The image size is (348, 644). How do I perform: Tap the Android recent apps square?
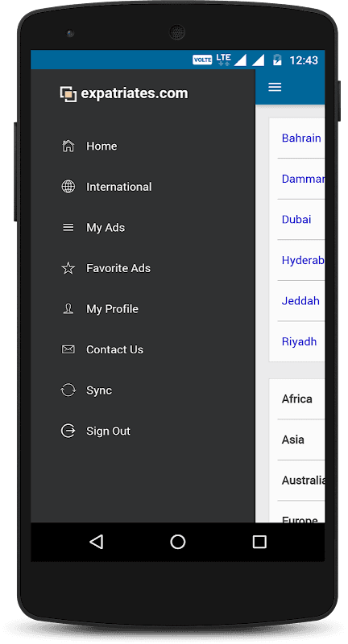pos(259,542)
